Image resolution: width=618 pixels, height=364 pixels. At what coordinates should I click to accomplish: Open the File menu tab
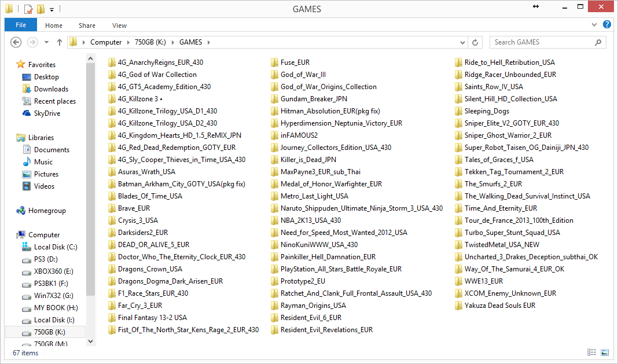coord(21,25)
